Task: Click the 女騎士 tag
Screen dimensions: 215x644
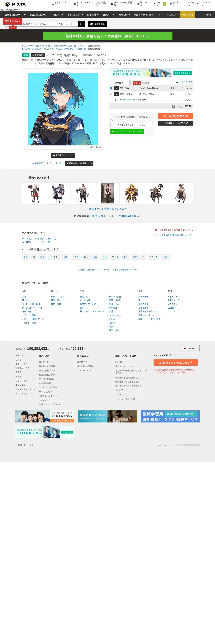Action: (x=166, y=257)
